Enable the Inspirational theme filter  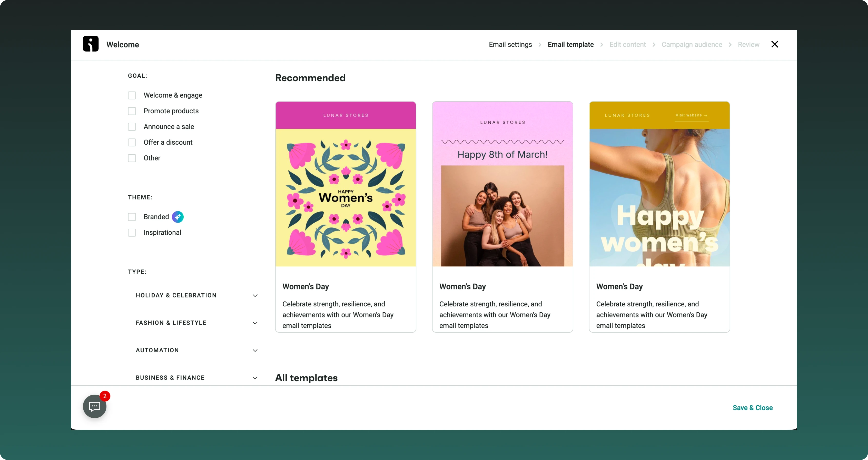132,233
